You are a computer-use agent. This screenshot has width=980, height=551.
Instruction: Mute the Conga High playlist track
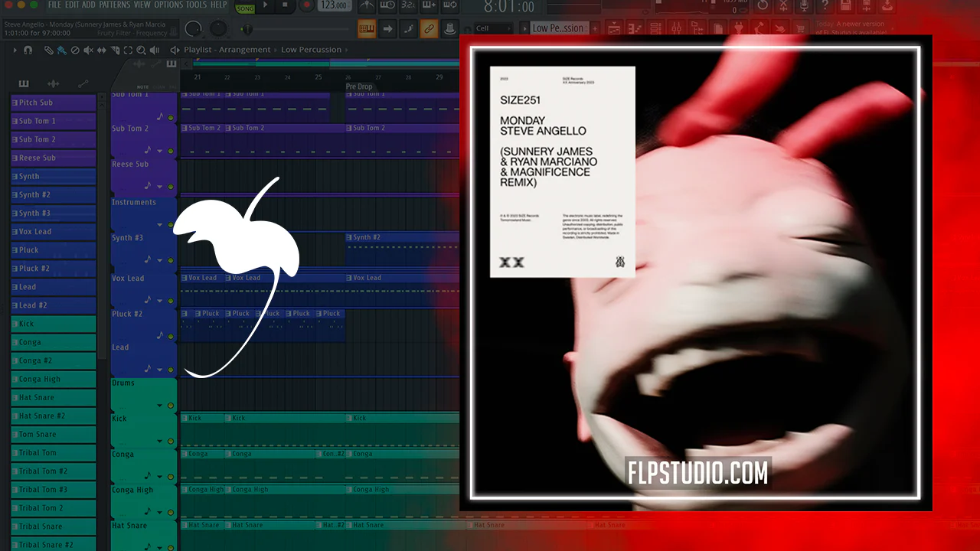[x=171, y=513]
